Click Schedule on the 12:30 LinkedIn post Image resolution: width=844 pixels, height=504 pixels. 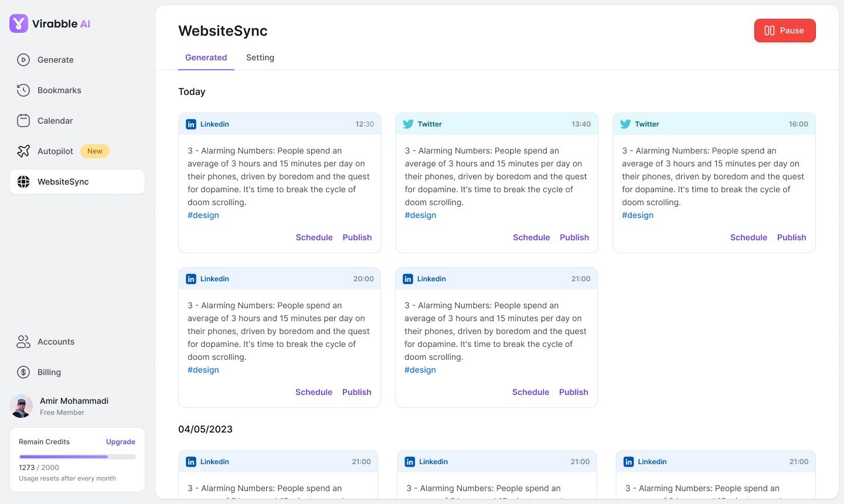[x=314, y=237]
